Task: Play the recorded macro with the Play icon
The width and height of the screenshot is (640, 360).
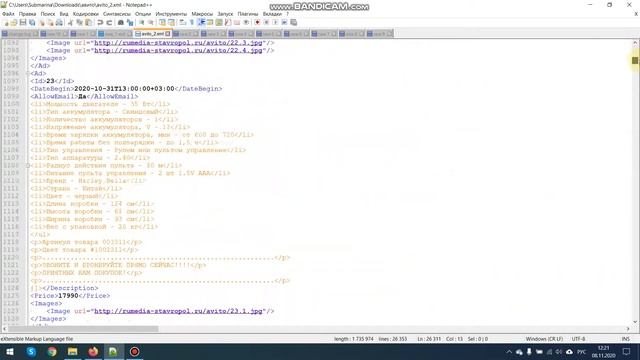Action: point(275,22)
